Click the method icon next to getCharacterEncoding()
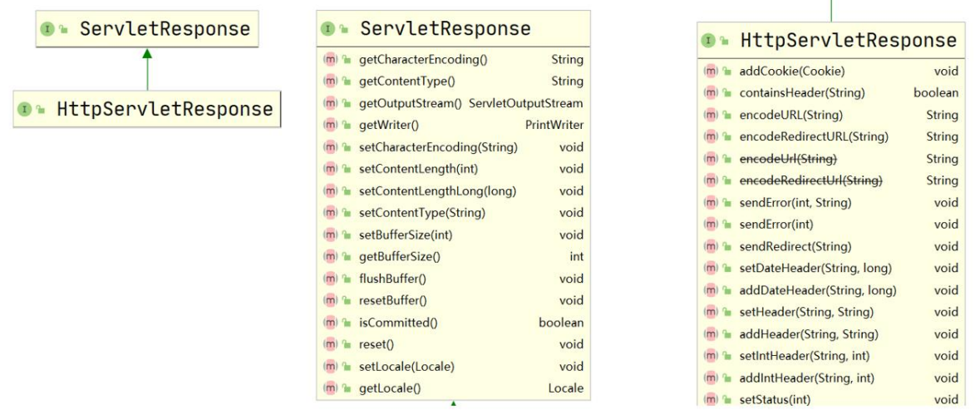The image size is (980, 420). coord(327,60)
